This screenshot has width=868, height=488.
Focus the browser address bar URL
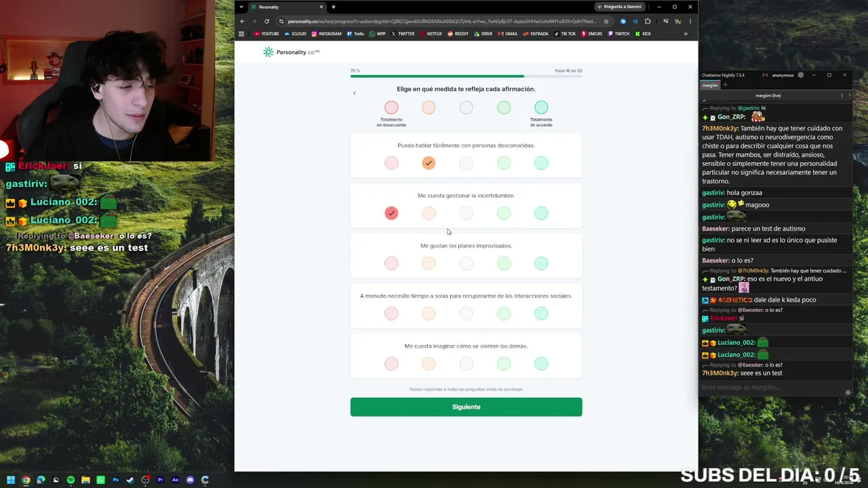click(x=441, y=21)
